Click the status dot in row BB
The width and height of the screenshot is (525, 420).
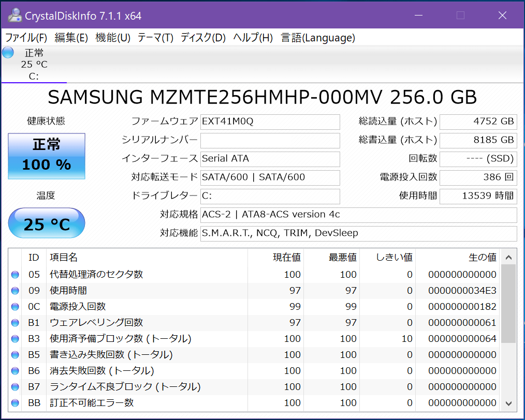point(15,403)
